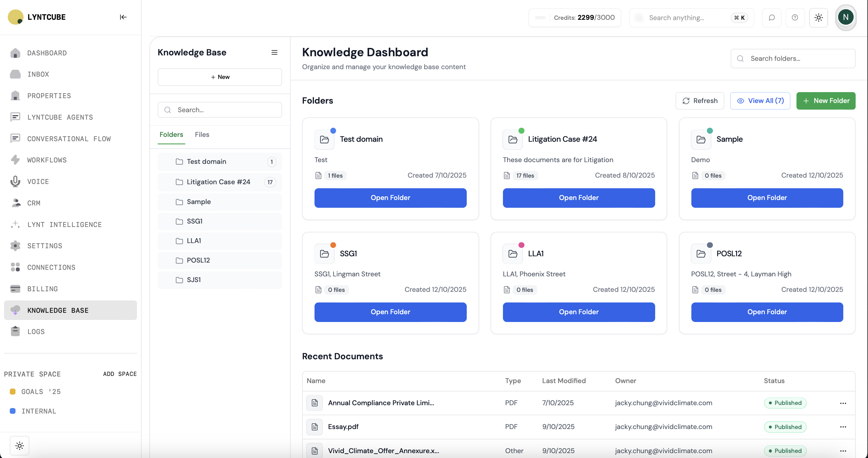Select Litigation Case #24 in folder list
The height and width of the screenshot is (458, 868).
pos(218,182)
